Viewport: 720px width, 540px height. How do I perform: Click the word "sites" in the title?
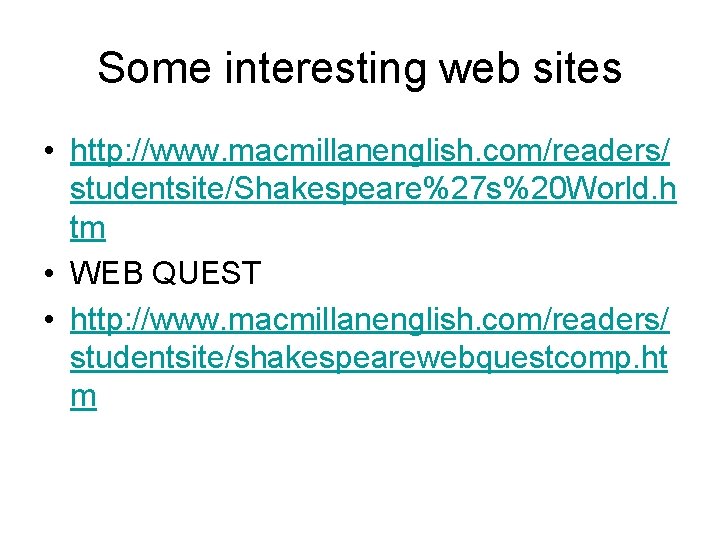click(578, 69)
